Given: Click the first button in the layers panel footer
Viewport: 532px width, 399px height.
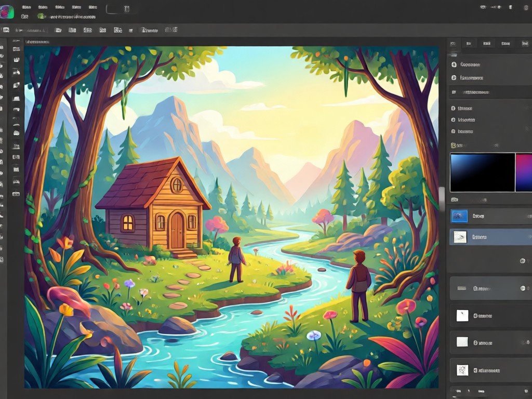Looking at the screenshot, I should click(x=458, y=391).
